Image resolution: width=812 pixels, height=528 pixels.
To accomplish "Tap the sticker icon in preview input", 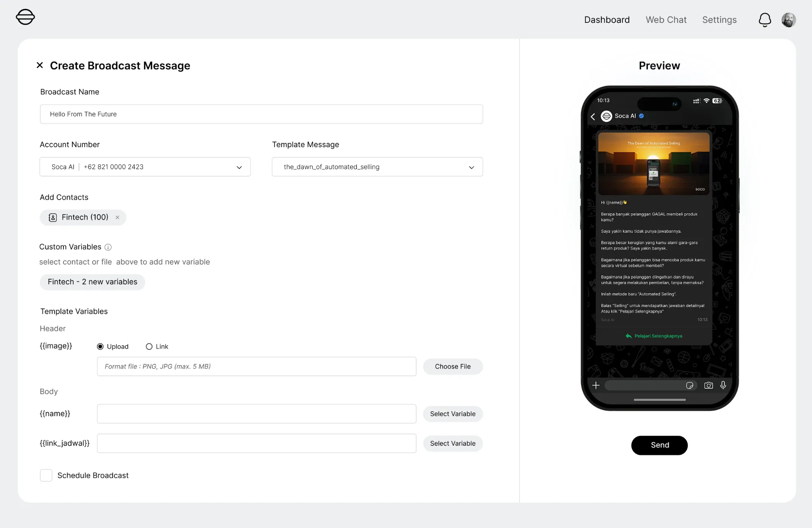I will (690, 385).
